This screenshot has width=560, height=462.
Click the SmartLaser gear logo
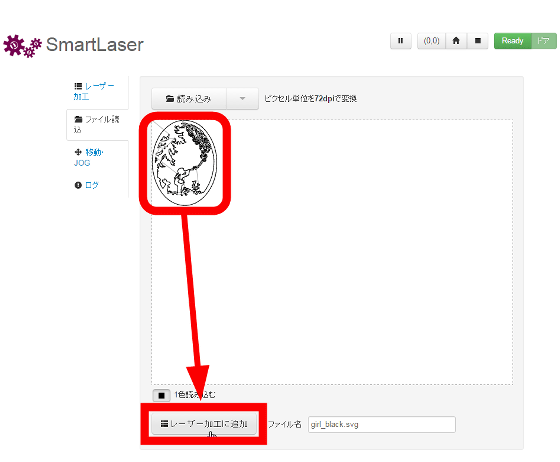pos(22,46)
